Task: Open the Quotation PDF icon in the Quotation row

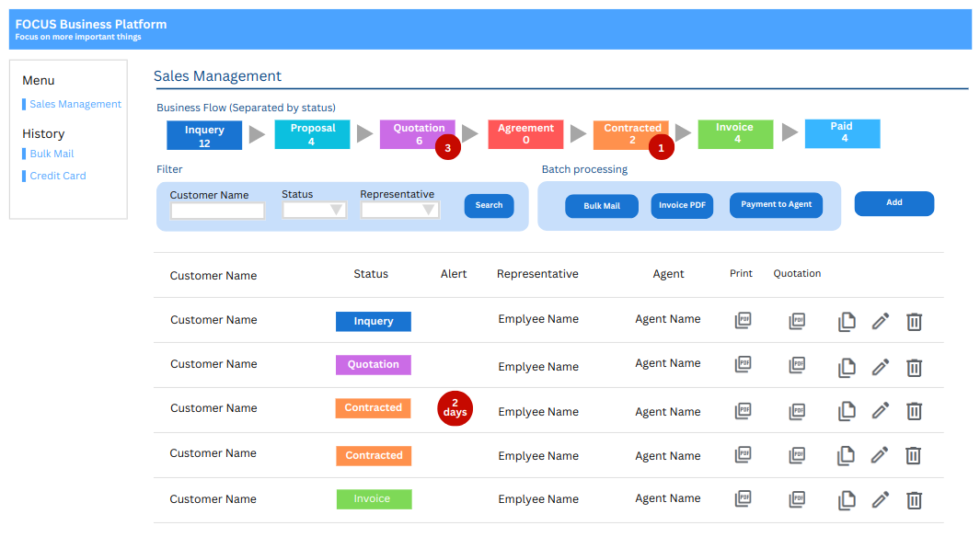Action: [x=797, y=365]
